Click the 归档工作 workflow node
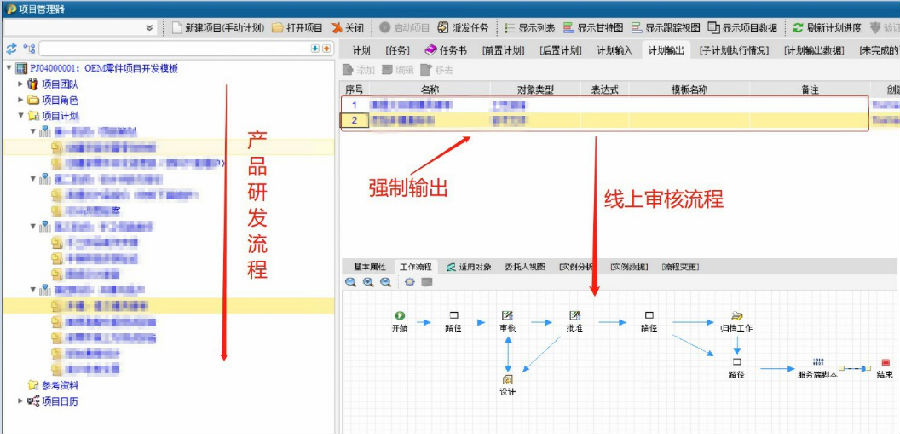 coord(737,316)
